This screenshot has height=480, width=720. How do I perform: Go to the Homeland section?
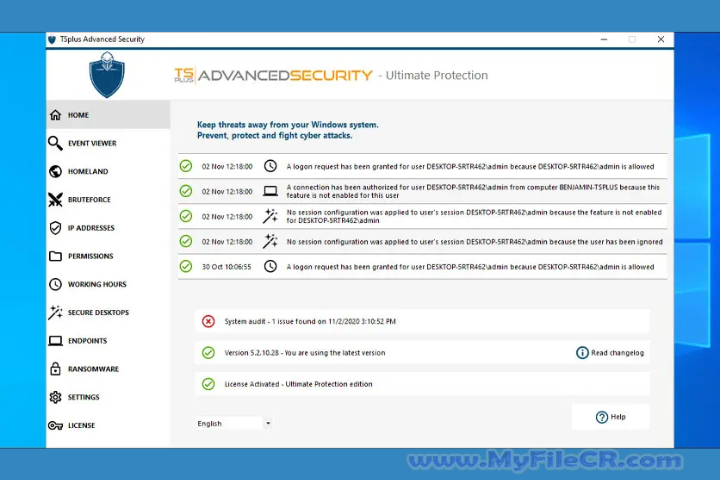point(108,171)
